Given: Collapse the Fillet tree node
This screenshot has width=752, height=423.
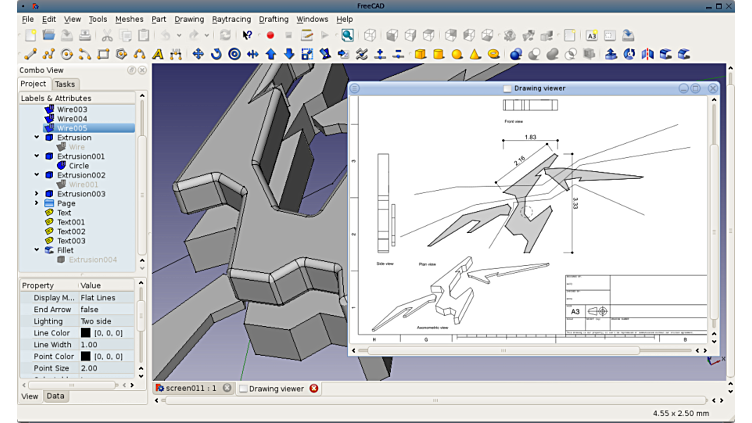Looking at the screenshot, I should 37,251.
